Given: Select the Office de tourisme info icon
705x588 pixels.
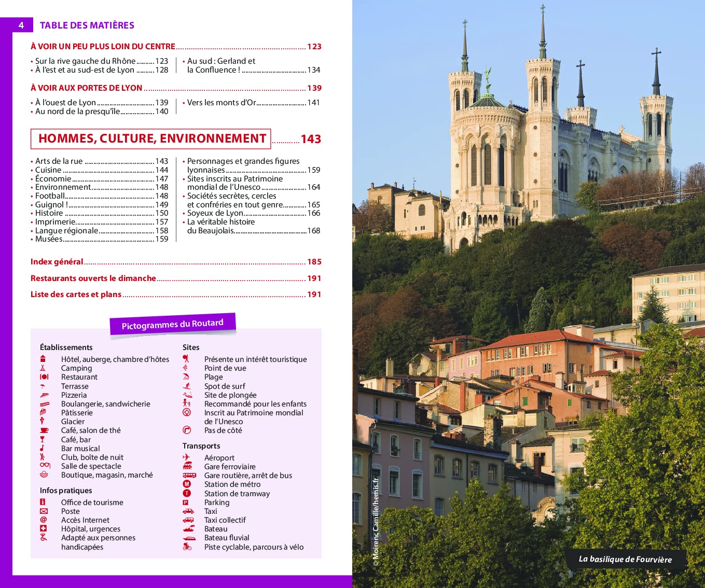Looking at the screenshot, I should (x=43, y=502).
